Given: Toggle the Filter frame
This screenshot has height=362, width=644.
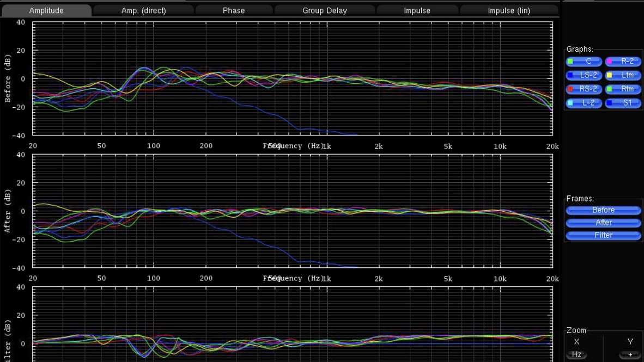Looking at the screenshot, I should tap(603, 235).
